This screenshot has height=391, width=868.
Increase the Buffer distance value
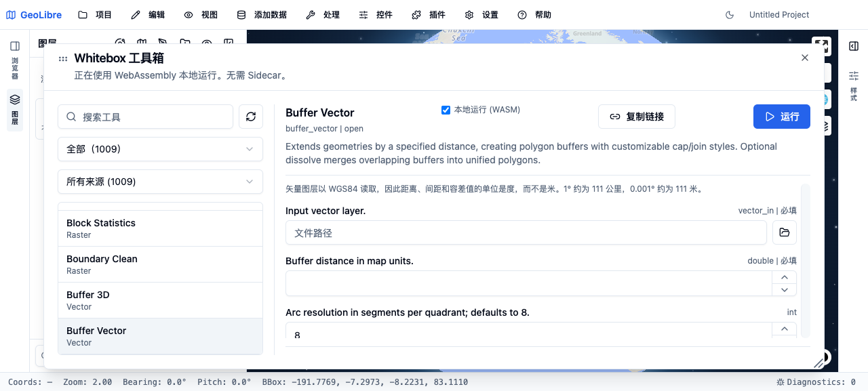[785, 277]
